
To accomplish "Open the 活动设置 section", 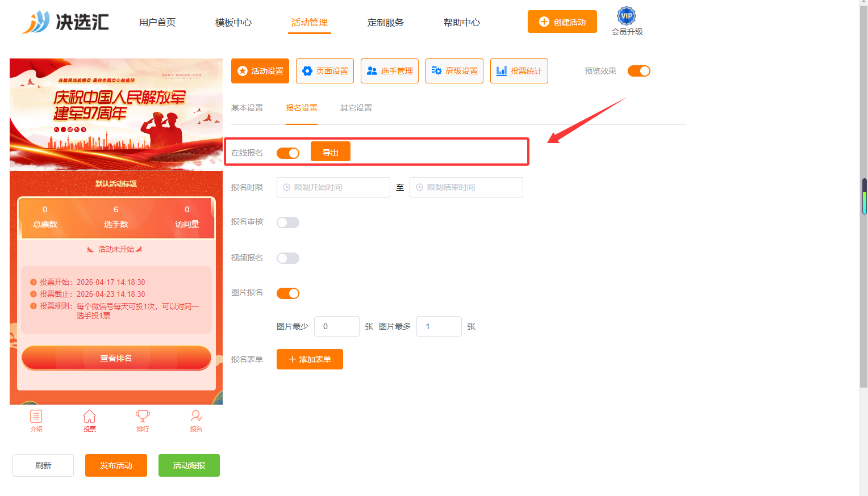I will coord(260,71).
